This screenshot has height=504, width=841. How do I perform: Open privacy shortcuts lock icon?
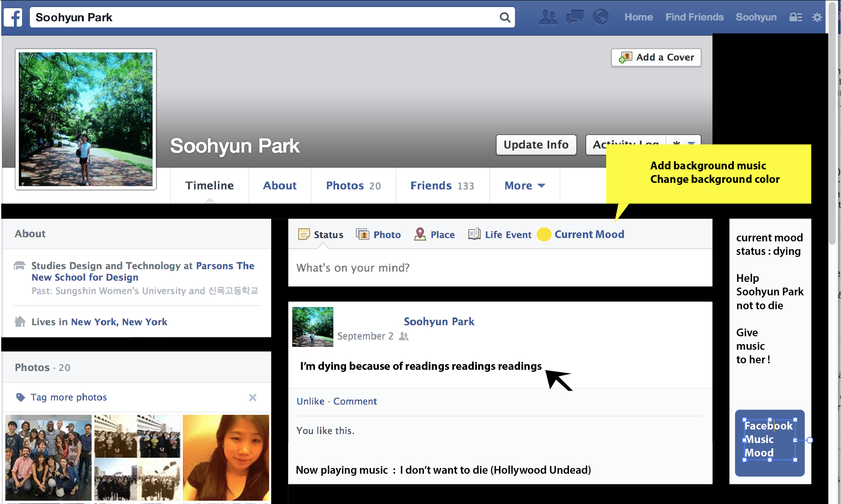tap(795, 17)
